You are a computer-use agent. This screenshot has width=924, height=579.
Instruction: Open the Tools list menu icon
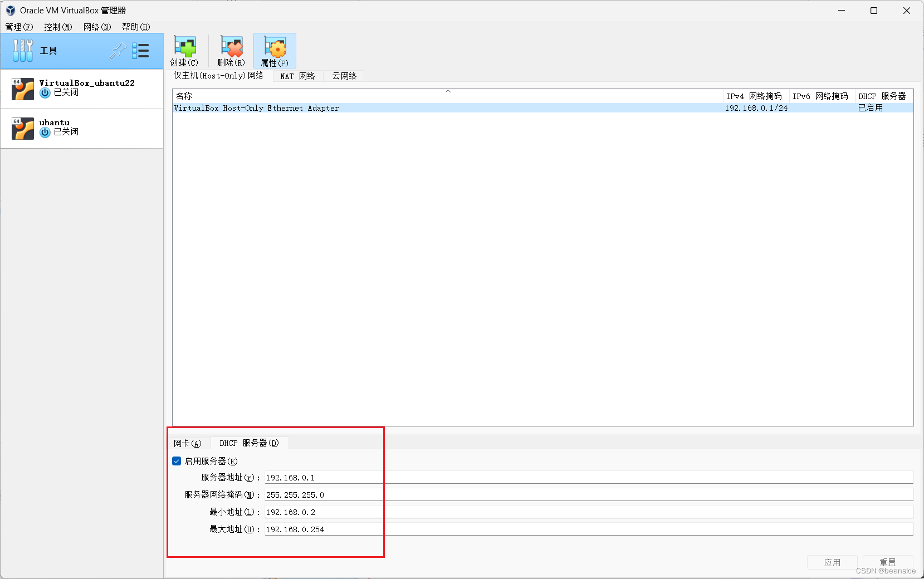[140, 51]
